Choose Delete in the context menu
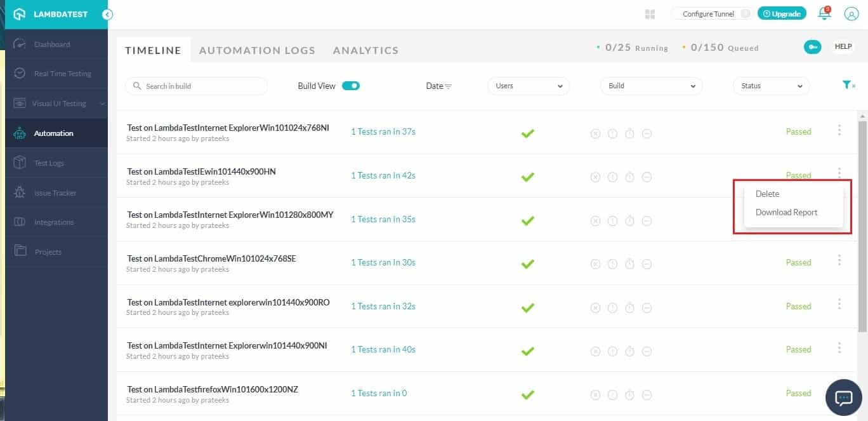Image resolution: width=868 pixels, height=421 pixels. pyautogui.click(x=767, y=194)
